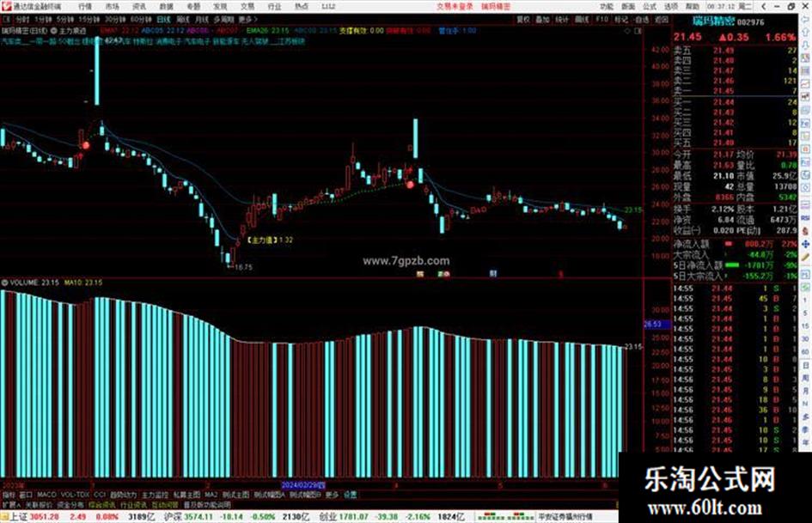Viewport: 812px width, 523px height.
Task: Click the 2024/02/29 date marker on timeline
Action: point(303,485)
